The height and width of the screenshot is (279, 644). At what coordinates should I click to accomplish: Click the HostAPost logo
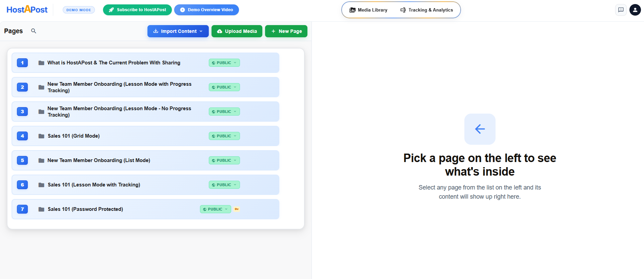click(x=27, y=9)
